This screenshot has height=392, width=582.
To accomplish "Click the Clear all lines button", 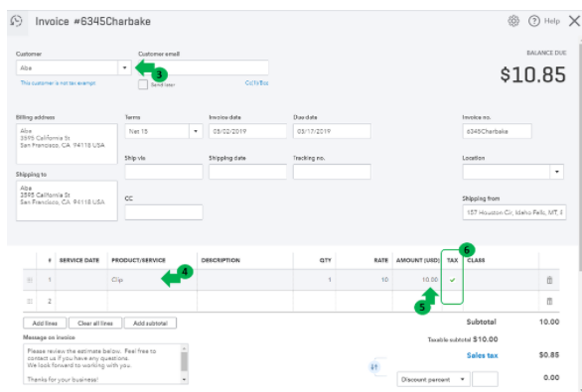I will pos(95,323).
